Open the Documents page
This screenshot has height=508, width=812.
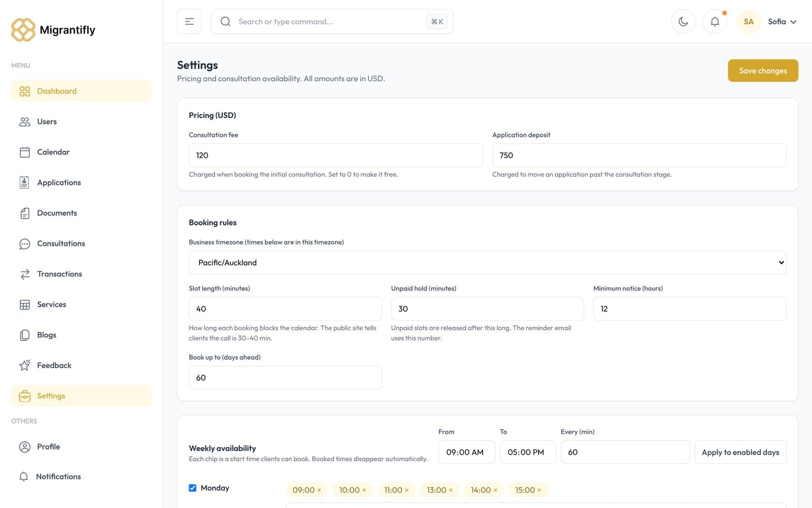coord(81,213)
